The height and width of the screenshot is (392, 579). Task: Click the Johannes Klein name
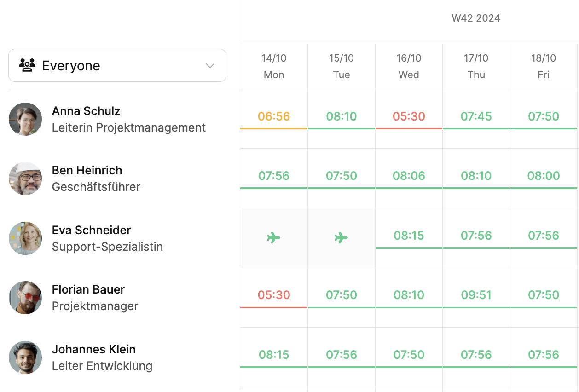(93, 349)
